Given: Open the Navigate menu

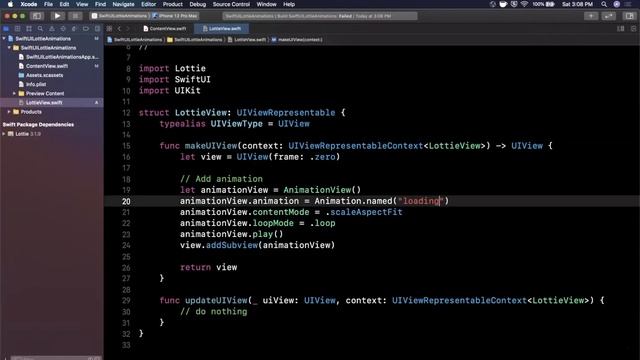Looking at the screenshot, I should tap(123, 4).
